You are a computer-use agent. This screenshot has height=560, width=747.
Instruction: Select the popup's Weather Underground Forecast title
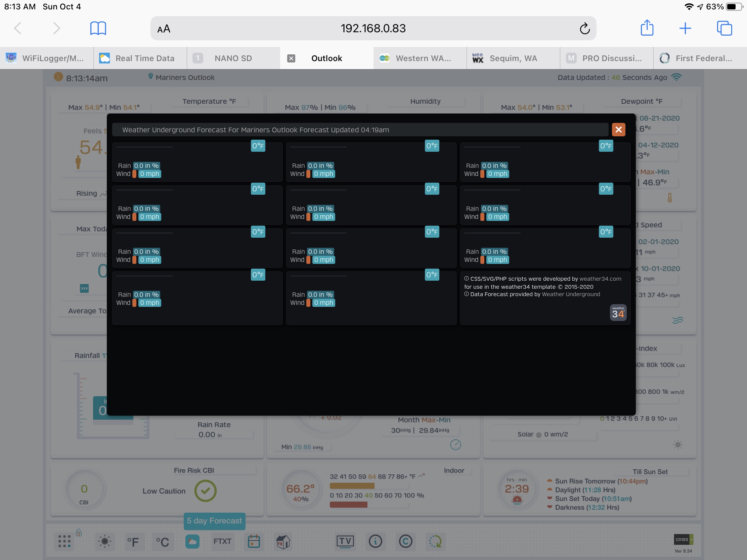pos(255,130)
